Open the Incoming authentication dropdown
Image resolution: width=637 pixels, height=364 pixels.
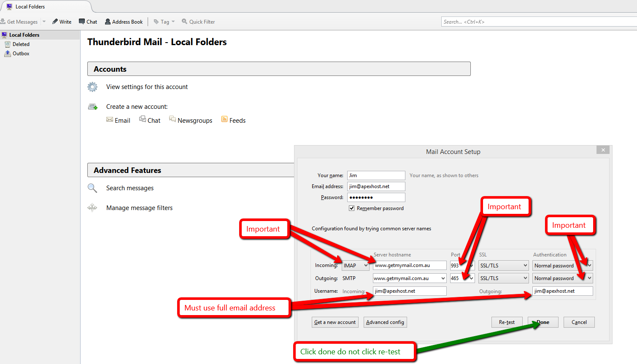coord(563,265)
